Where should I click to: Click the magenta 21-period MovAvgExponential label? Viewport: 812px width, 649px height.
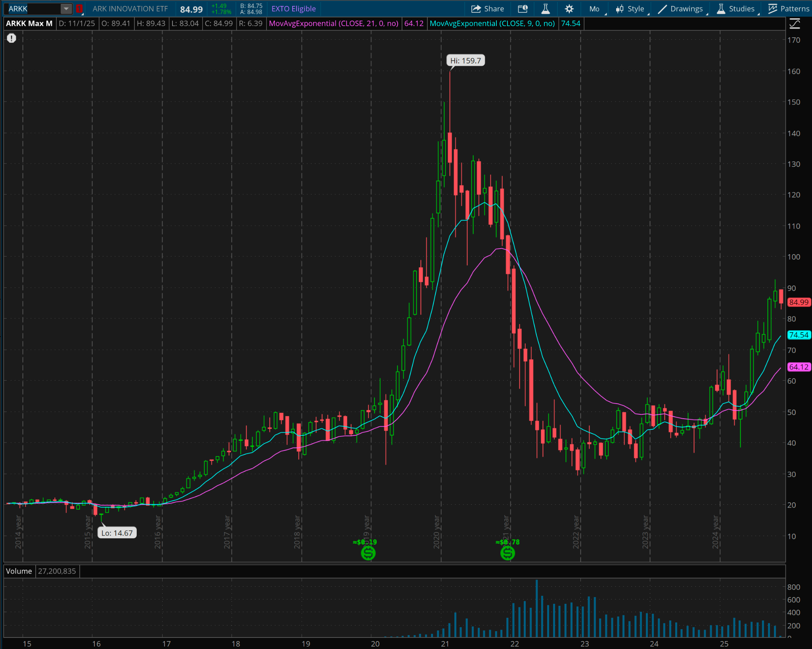(333, 23)
